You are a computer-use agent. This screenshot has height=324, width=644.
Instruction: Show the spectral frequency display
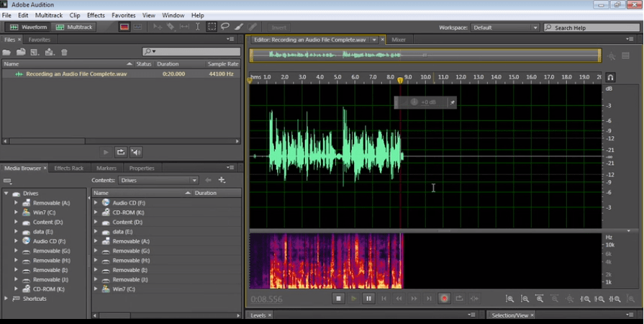(x=124, y=27)
